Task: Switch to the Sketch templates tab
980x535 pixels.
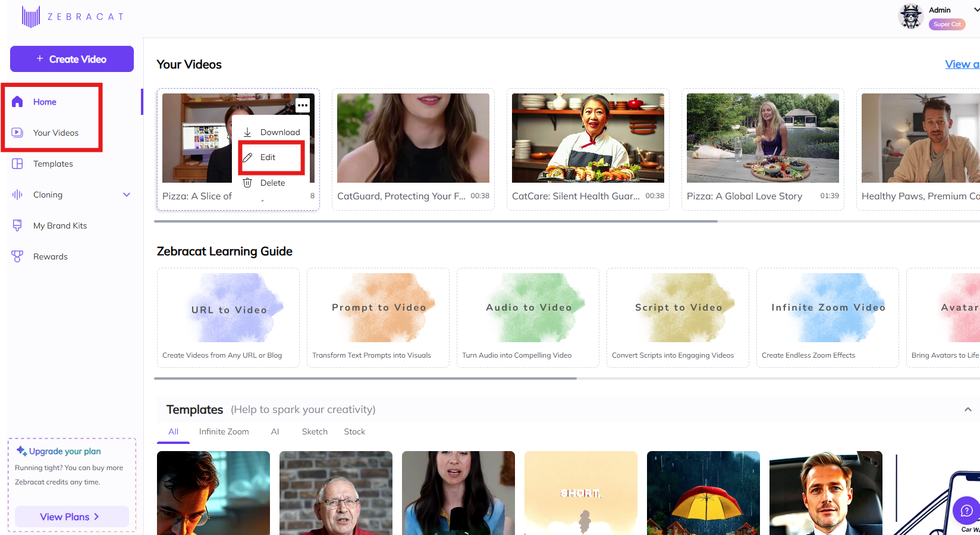Action: (x=315, y=431)
